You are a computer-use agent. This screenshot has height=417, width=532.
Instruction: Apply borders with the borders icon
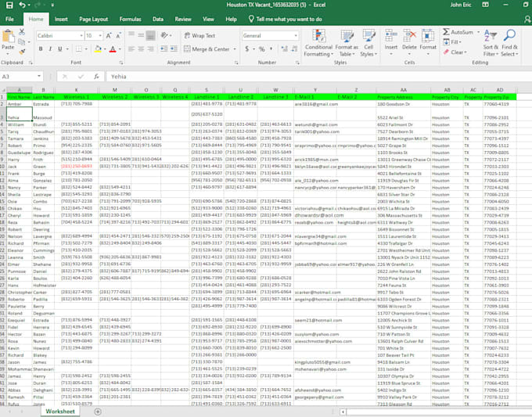[79, 49]
